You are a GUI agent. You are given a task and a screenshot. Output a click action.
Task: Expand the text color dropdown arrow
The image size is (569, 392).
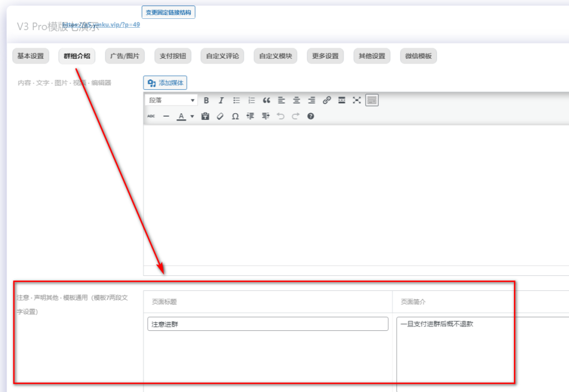[x=192, y=116]
